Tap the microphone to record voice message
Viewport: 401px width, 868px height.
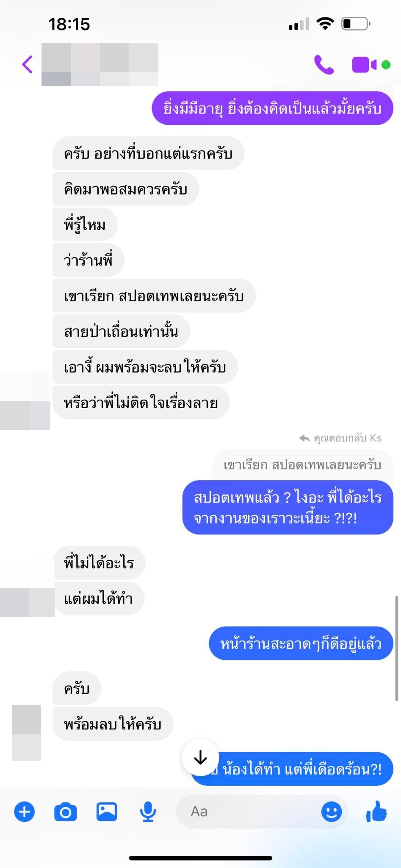pos(148,812)
